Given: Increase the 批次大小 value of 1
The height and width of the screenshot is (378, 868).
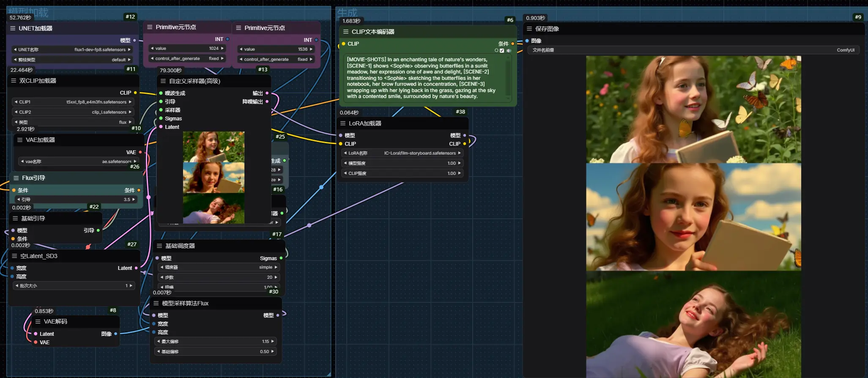Looking at the screenshot, I should coord(131,286).
